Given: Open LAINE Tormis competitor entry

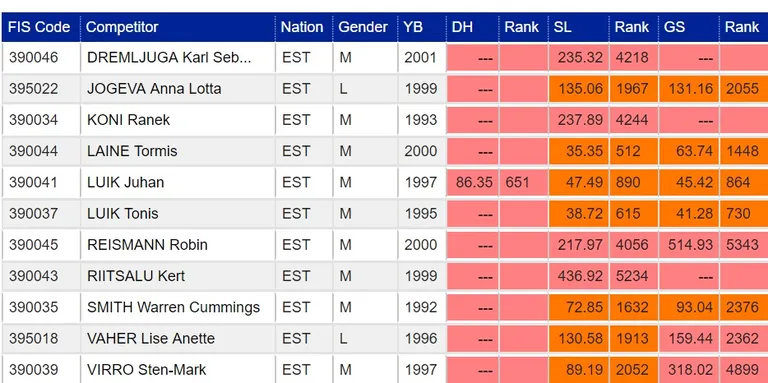Looking at the screenshot, I should click(132, 151).
